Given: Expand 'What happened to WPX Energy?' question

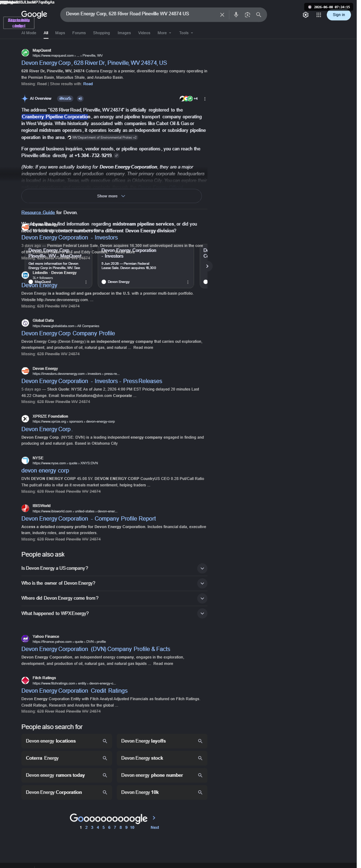Looking at the screenshot, I should tap(114, 614).
